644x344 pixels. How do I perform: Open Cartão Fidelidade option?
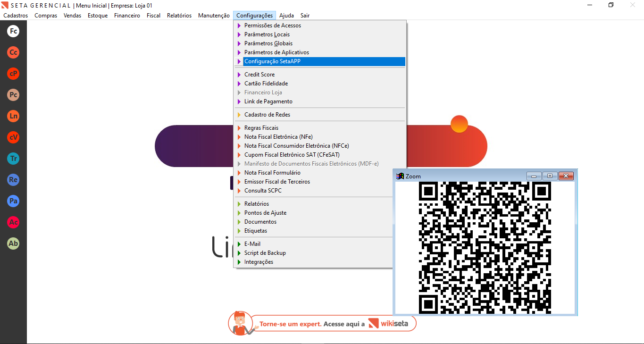click(320, 84)
